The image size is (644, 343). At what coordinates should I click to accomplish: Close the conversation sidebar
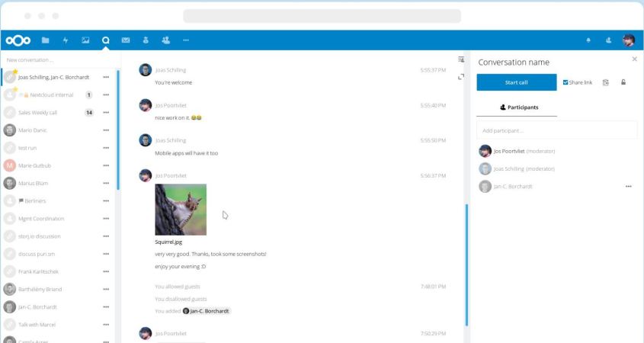click(635, 59)
